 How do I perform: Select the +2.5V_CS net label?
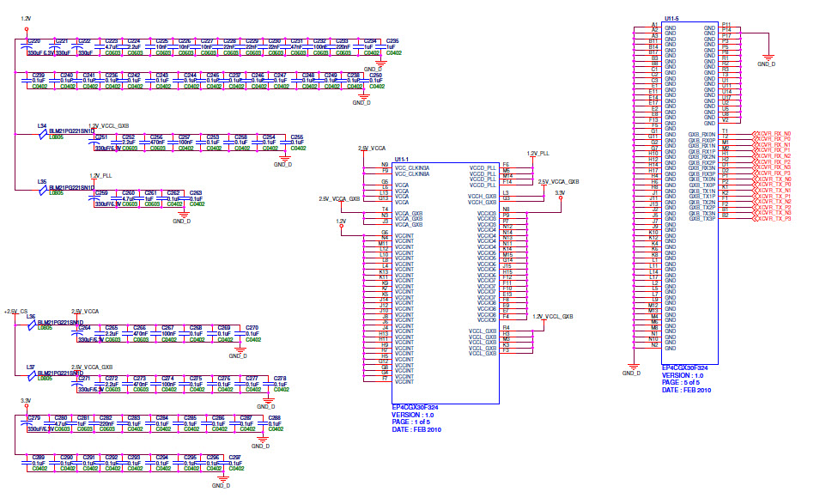(x=16, y=311)
